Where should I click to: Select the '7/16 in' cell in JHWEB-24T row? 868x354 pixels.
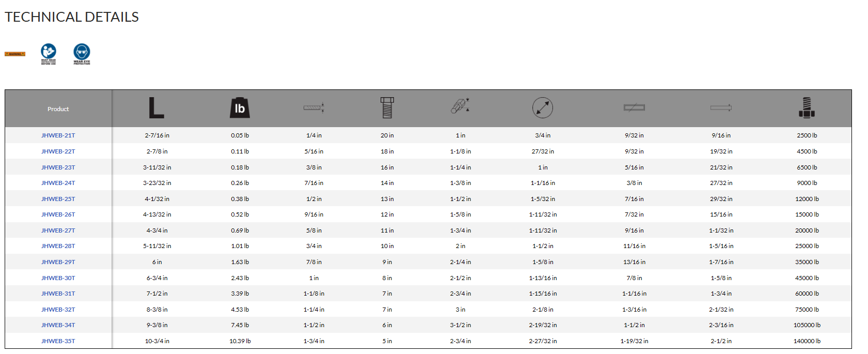(x=314, y=183)
